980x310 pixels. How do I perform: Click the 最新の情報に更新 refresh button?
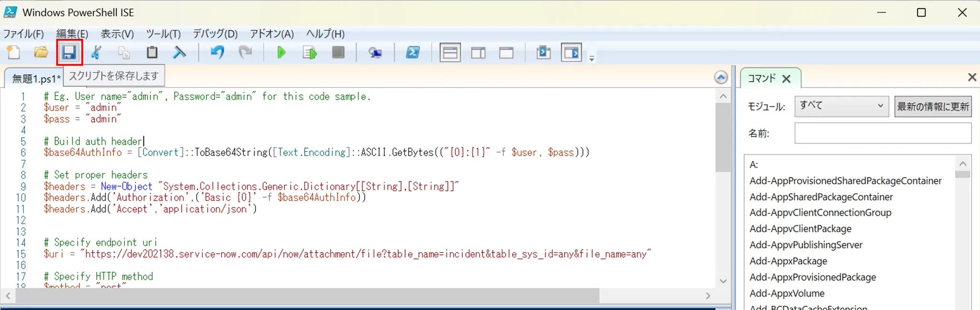click(x=933, y=107)
